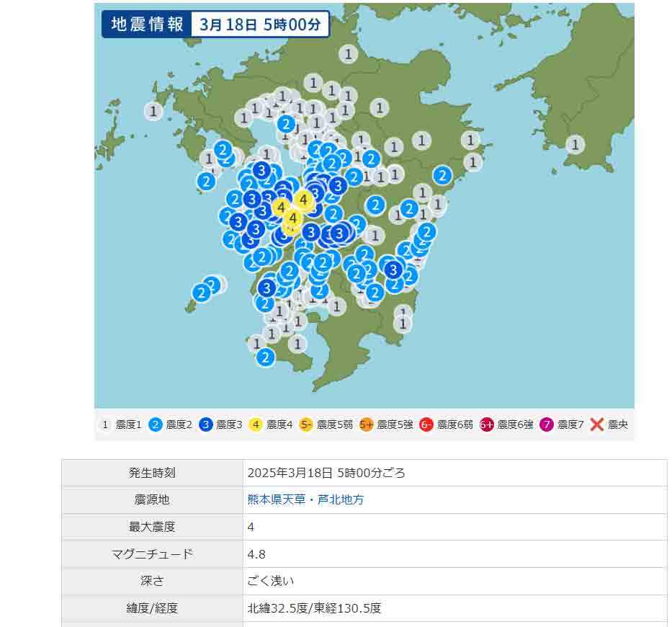Click the 震度5弱 yellow-orange legend icon

coord(306,424)
